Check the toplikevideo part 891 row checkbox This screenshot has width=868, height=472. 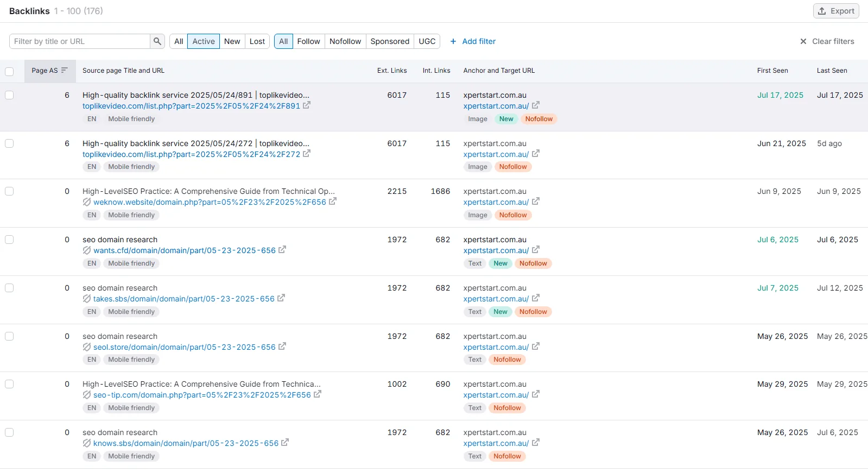click(9, 95)
